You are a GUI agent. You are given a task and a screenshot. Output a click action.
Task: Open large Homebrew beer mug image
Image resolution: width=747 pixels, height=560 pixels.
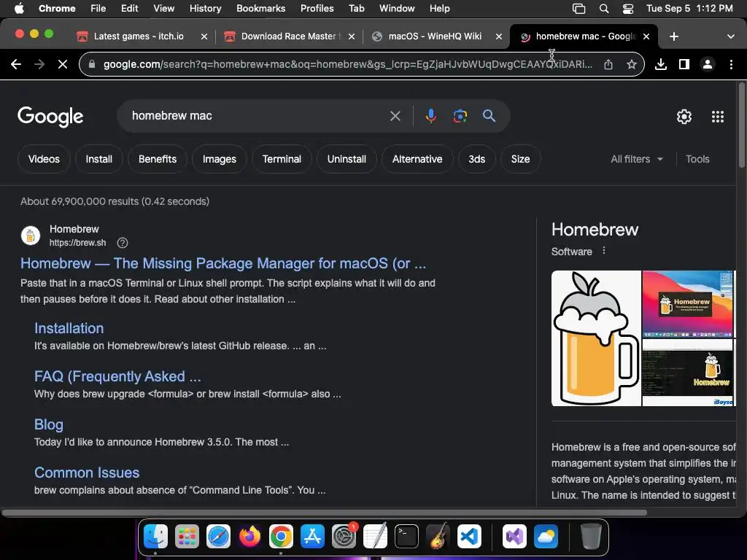596,338
